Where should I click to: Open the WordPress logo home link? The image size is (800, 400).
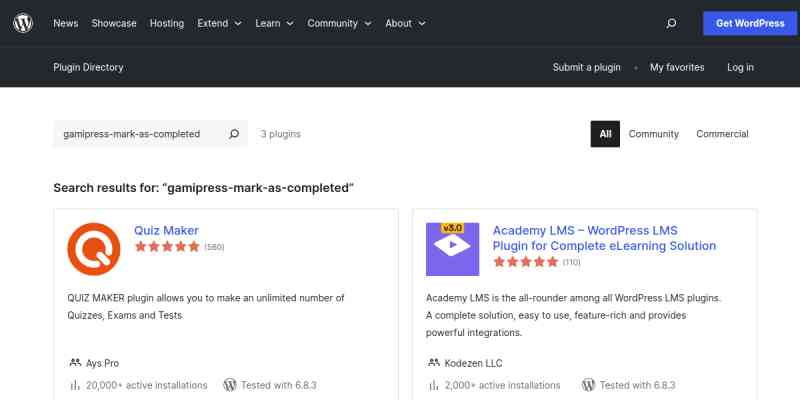click(23, 23)
